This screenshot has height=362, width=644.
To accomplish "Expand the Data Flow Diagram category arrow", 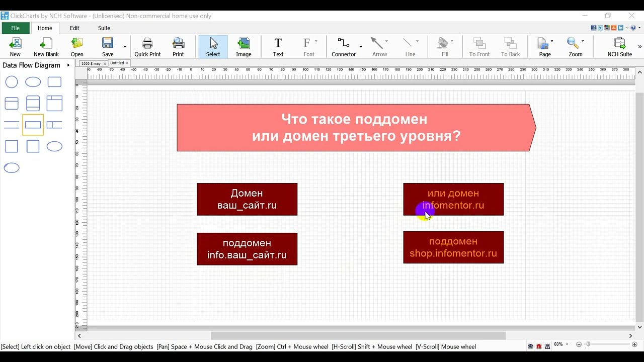I will (68, 65).
